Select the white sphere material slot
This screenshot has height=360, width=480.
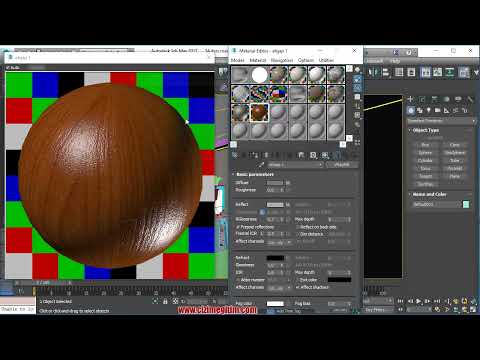pos(260,75)
